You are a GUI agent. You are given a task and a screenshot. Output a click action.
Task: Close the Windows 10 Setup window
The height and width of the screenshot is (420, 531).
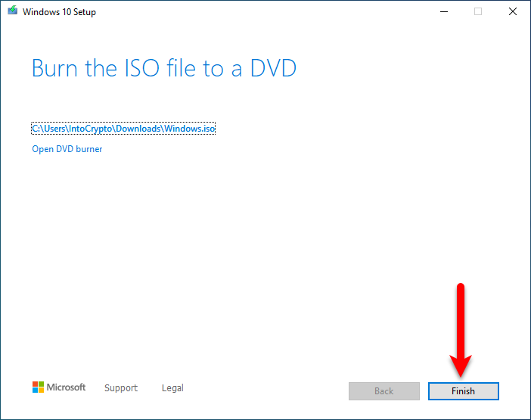click(x=513, y=12)
